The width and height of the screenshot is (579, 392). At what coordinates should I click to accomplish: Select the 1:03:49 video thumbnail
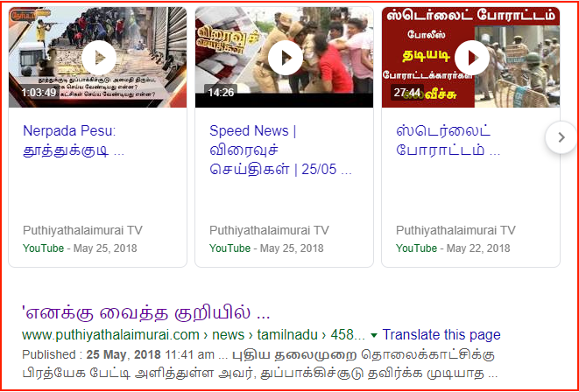click(97, 57)
